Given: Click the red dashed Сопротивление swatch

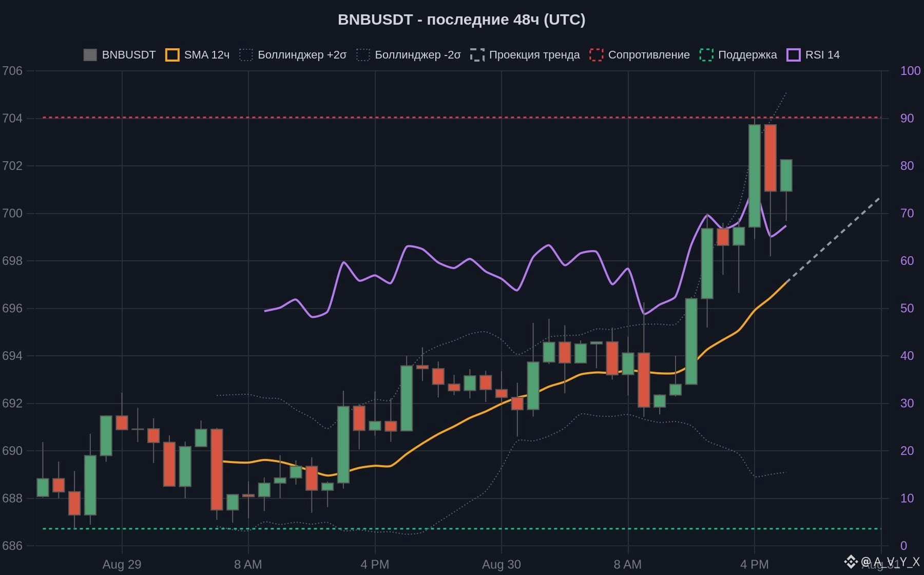Looking at the screenshot, I should click(x=596, y=55).
